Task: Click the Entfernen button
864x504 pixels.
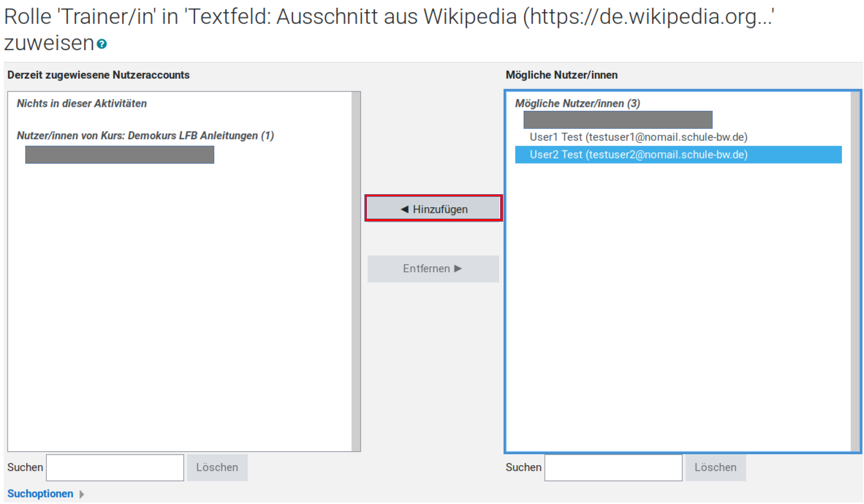Action: pos(433,268)
